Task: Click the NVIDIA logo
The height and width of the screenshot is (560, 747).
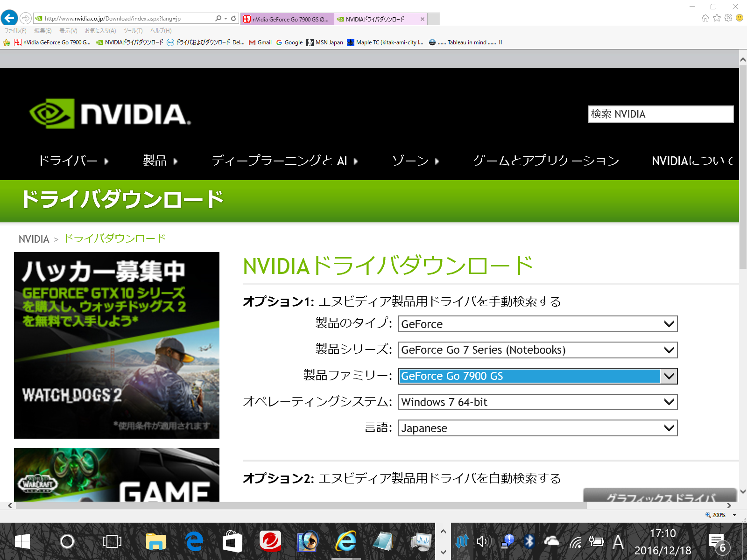Action: pyautogui.click(x=110, y=113)
